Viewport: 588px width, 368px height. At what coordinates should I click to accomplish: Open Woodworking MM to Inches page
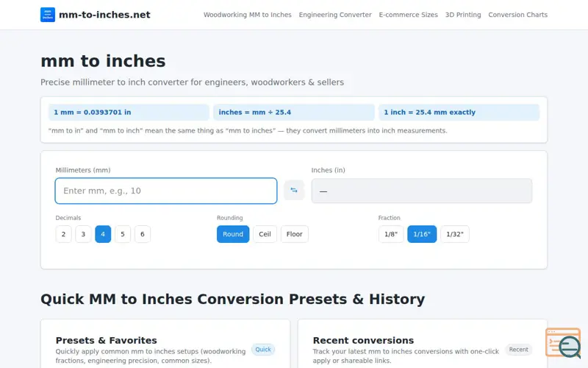point(248,15)
